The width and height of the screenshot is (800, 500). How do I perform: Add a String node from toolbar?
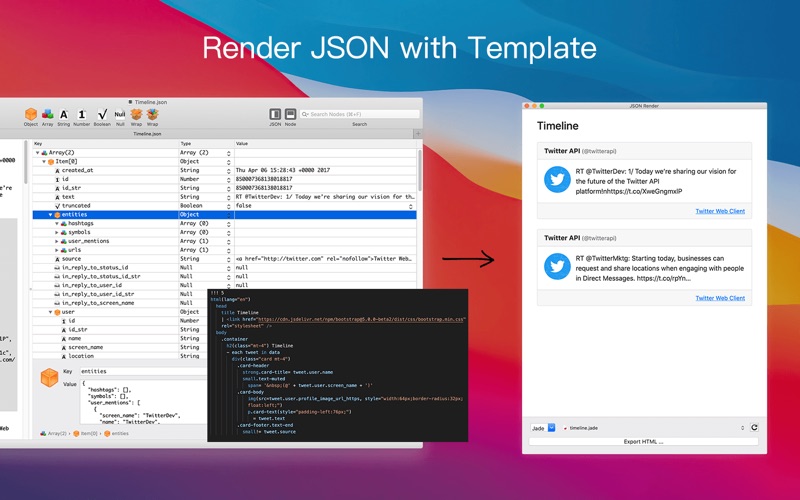point(63,116)
